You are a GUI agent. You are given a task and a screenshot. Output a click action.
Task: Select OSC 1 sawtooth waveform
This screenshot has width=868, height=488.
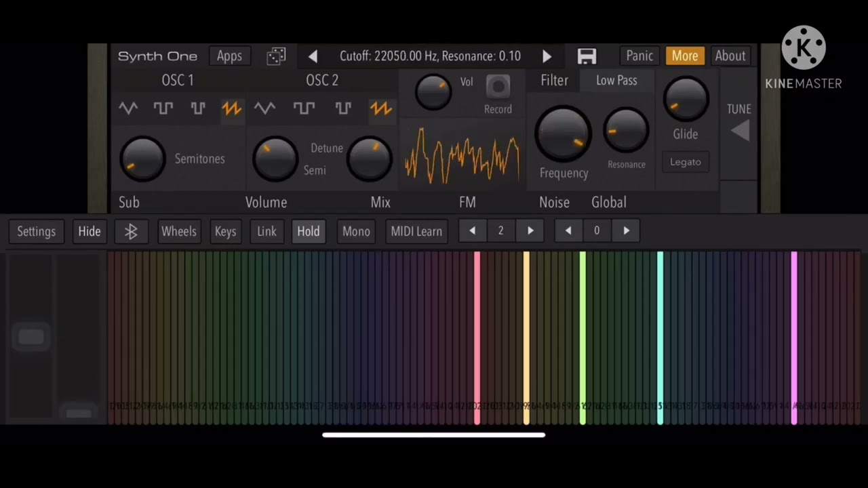[x=231, y=108]
